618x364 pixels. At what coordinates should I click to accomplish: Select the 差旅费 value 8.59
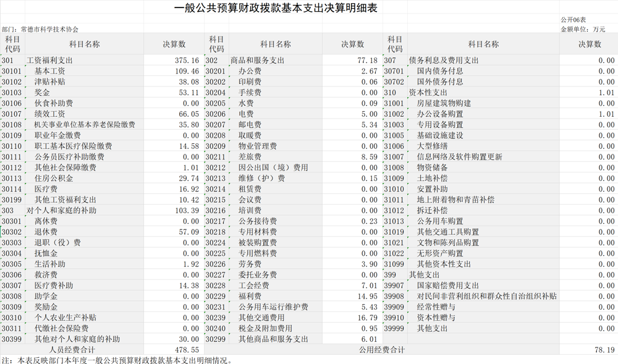pyautogui.click(x=370, y=157)
